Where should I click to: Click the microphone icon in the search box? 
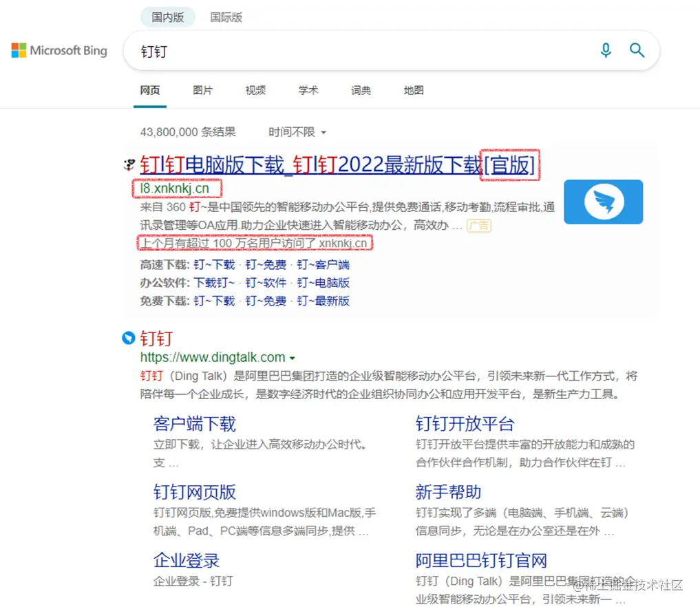coord(606,50)
